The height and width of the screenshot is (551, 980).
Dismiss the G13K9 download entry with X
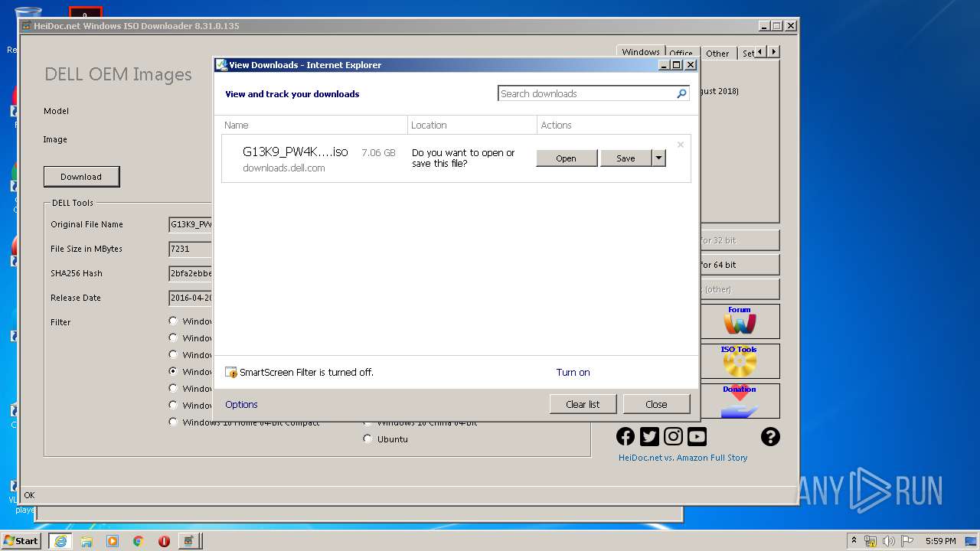pyautogui.click(x=680, y=145)
